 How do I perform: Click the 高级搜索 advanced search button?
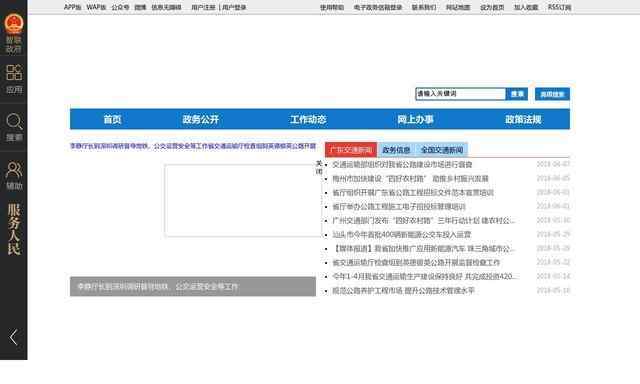552,94
